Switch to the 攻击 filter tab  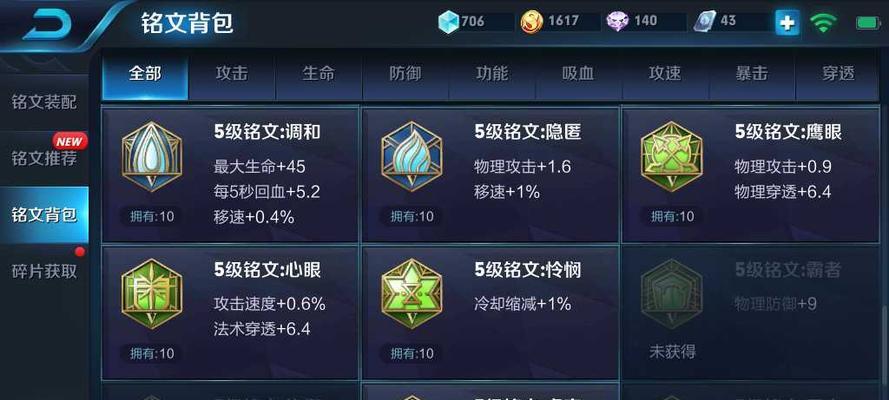(x=232, y=74)
